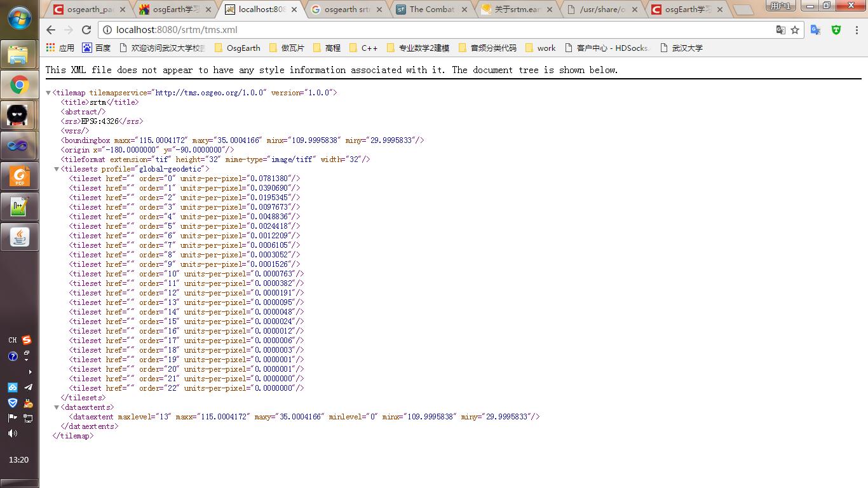Click the blue help question-mark tray icon

click(12, 356)
